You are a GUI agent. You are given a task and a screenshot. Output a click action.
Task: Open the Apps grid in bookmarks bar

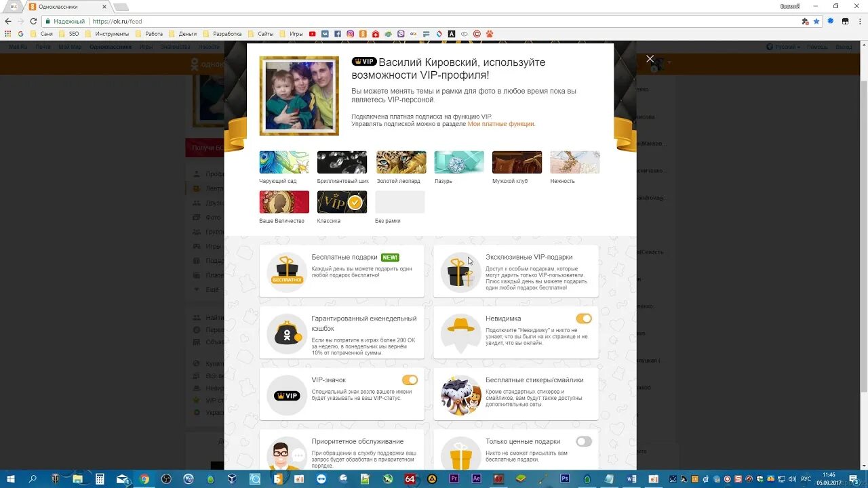coord(8,34)
